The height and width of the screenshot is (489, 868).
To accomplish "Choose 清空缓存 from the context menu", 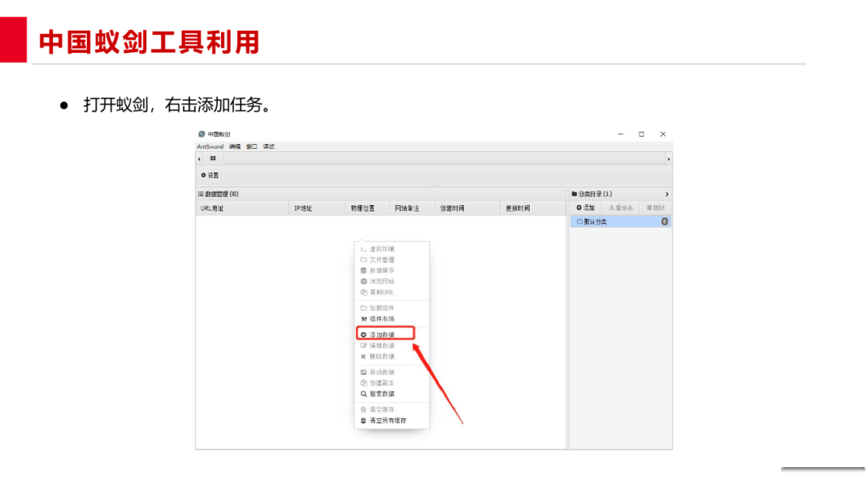I will coord(392,410).
